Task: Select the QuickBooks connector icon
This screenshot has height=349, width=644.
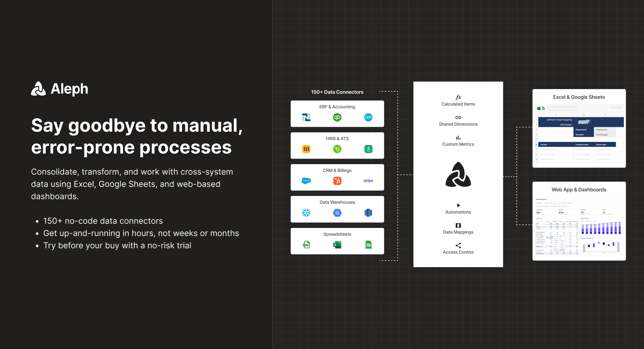Action: [337, 117]
